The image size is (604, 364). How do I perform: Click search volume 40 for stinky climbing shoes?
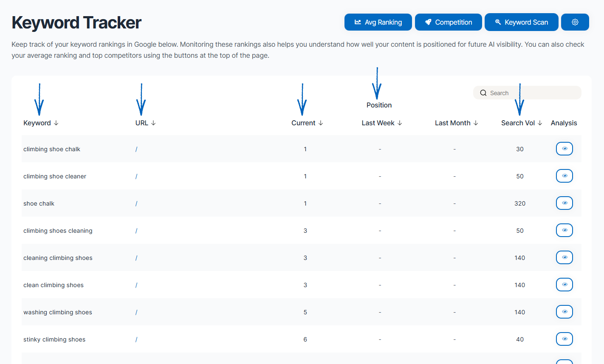pos(520,339)
